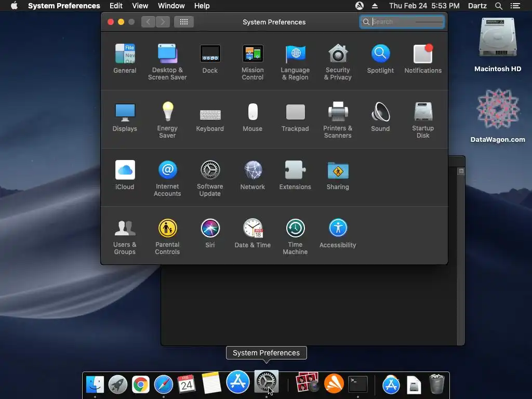Image resolution: width=532 pixels, height=399 pixels.
Task: Open Time Machine preferences
Action: [295, 236]
